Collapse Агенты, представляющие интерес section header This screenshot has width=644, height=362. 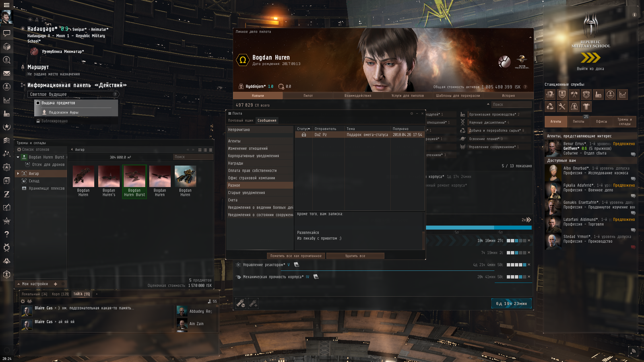click(x=590, y=136)
